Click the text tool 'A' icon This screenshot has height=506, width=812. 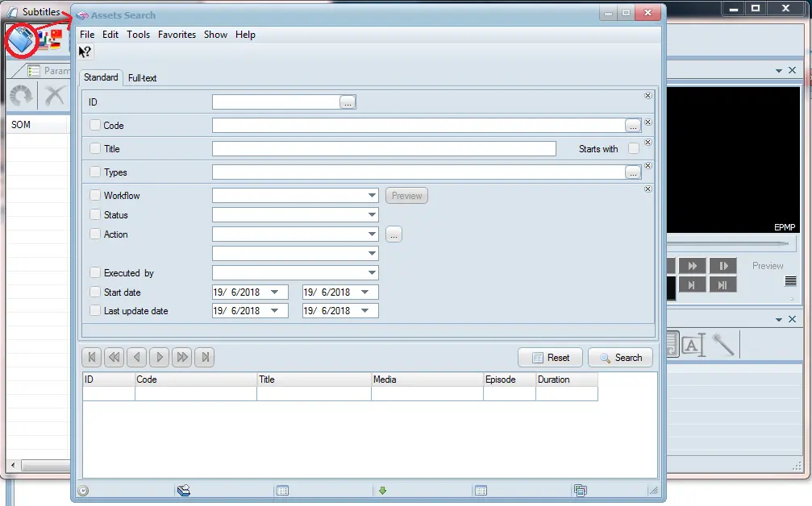pyautogui.click(x=692, y=346)
